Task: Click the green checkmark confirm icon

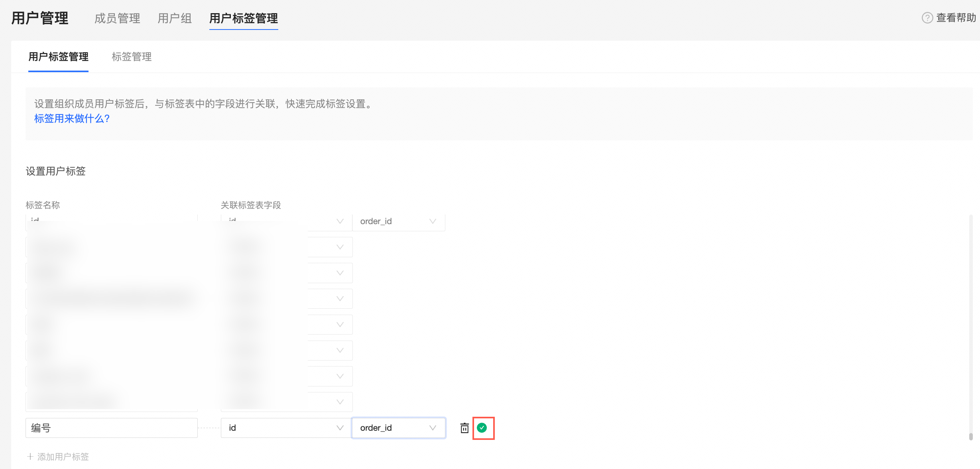Action: pyautogui.click(x=482, y=428)
